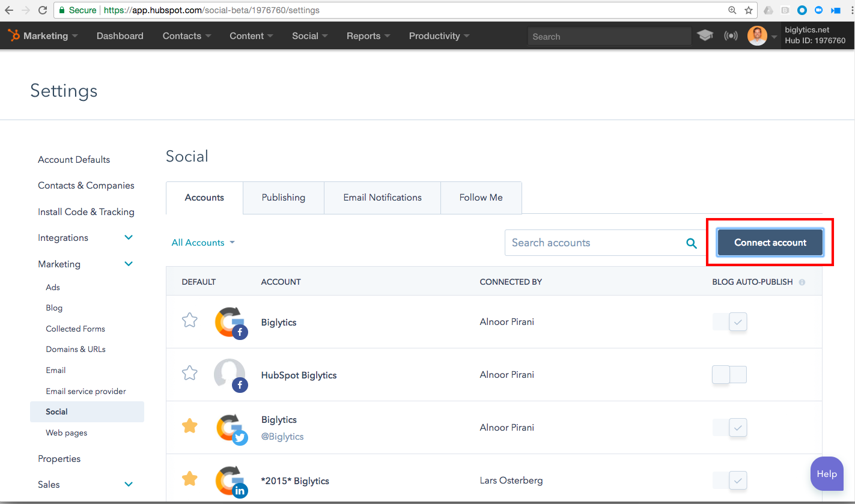
Task: Click the browser address bar URL
Action: click(212, 10)
